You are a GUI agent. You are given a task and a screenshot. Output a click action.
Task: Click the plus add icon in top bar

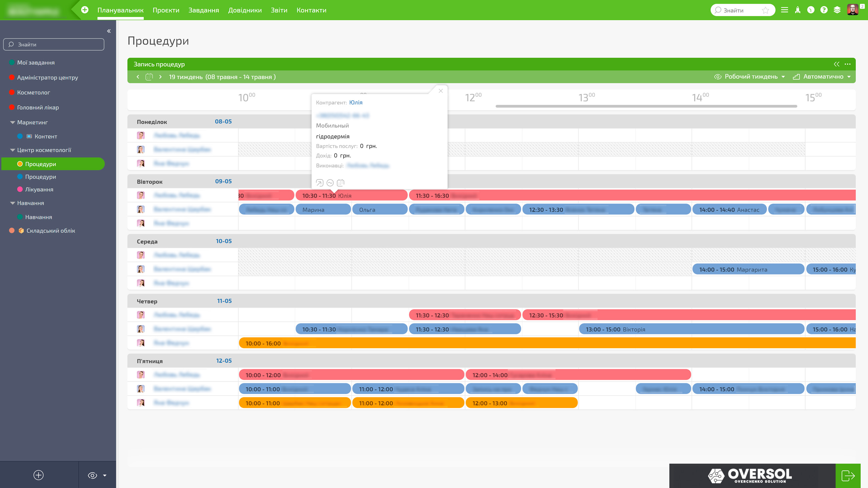click(85, 10)
